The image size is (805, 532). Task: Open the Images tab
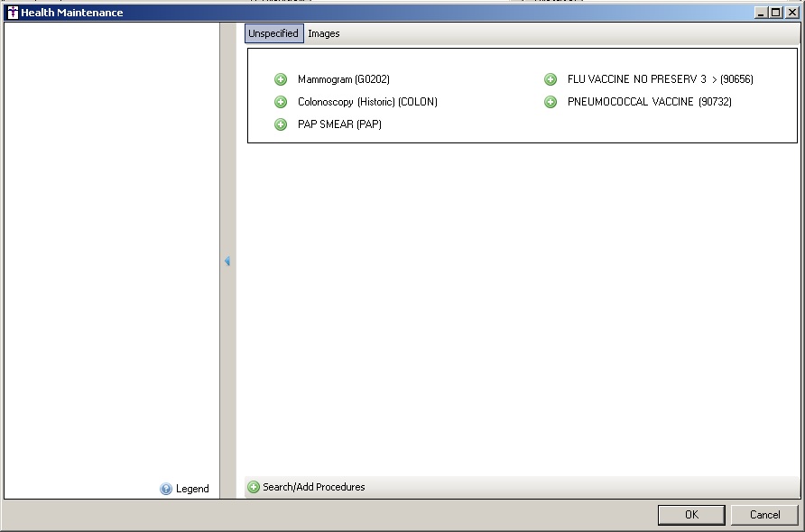324,33
